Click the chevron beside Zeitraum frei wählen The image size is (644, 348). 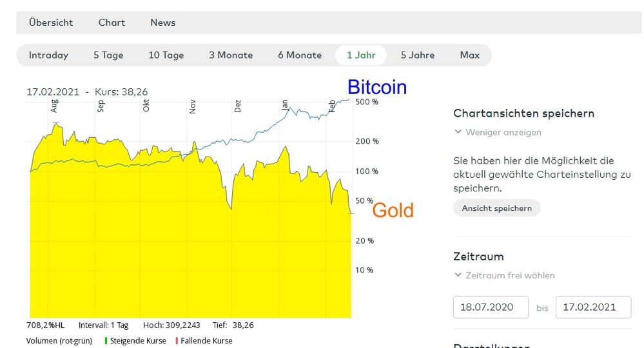458,275
